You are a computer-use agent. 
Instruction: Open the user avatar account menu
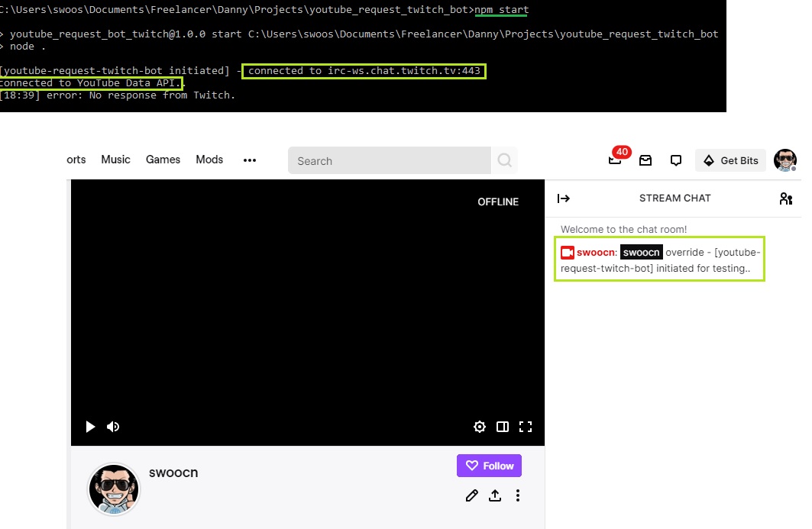[785, 160]
